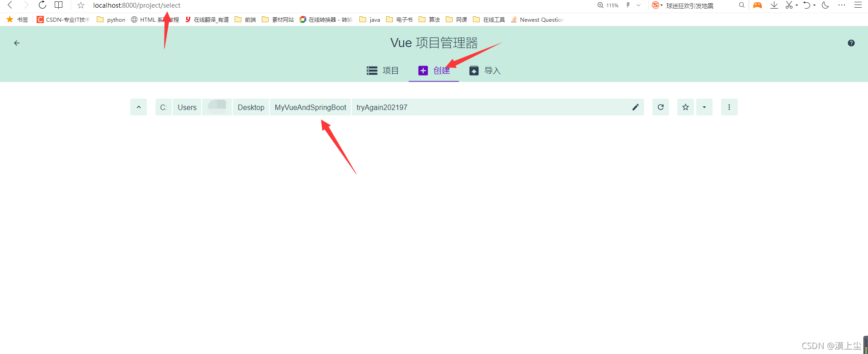Reload the browser page
The image size is (868, 354).
[x=42, y=5]
